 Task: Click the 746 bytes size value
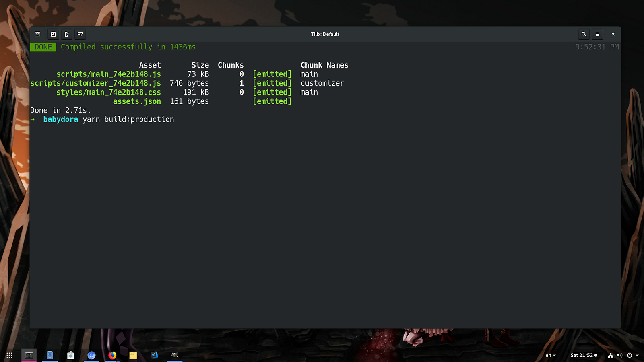pyautogui.click(x=189, y=83)
